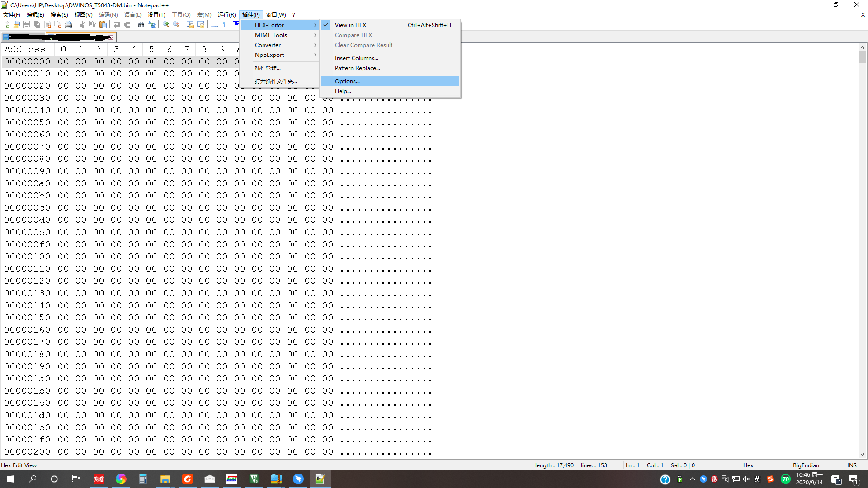This screenshot has width=868, height=488.
Task: Click the Find and Replace icon
Action: click(x=152, y=24)
